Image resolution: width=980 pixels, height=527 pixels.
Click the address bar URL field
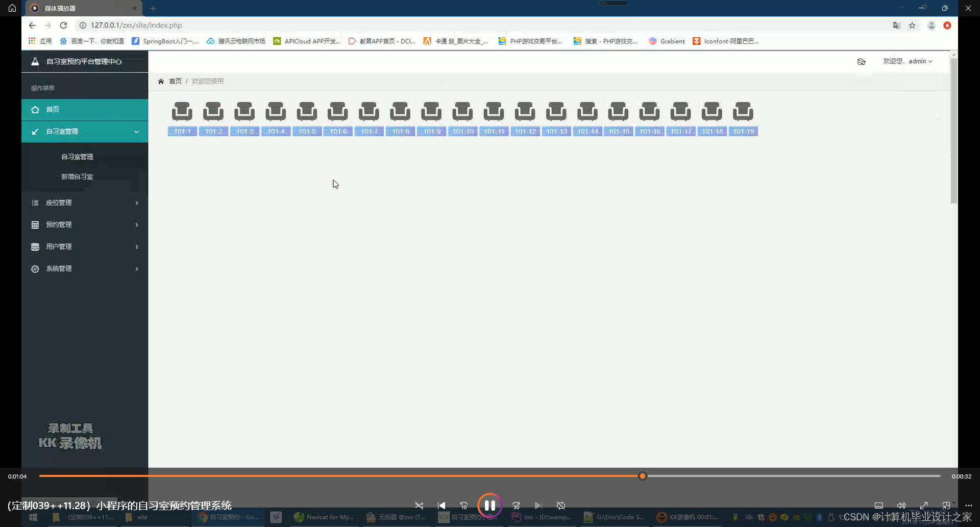pyautogui.click(x=480, y=25)
